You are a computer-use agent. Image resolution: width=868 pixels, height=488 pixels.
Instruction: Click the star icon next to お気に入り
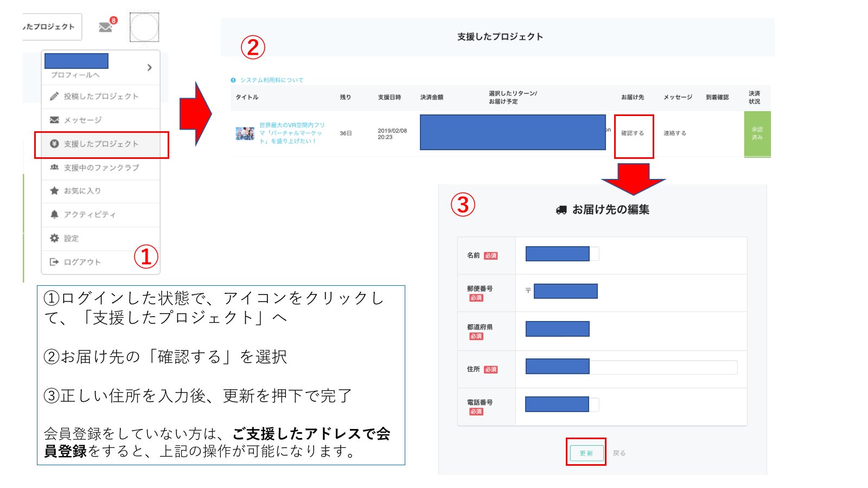54,191
